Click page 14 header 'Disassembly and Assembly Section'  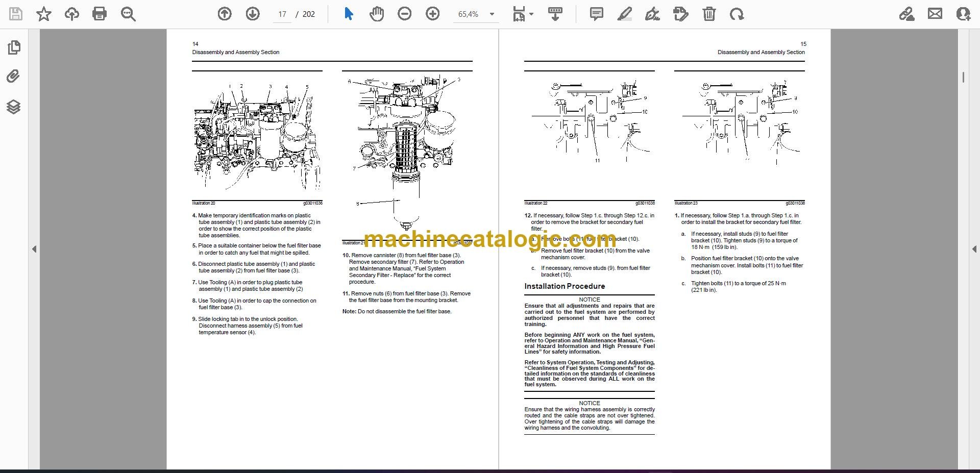pos(236,52)
